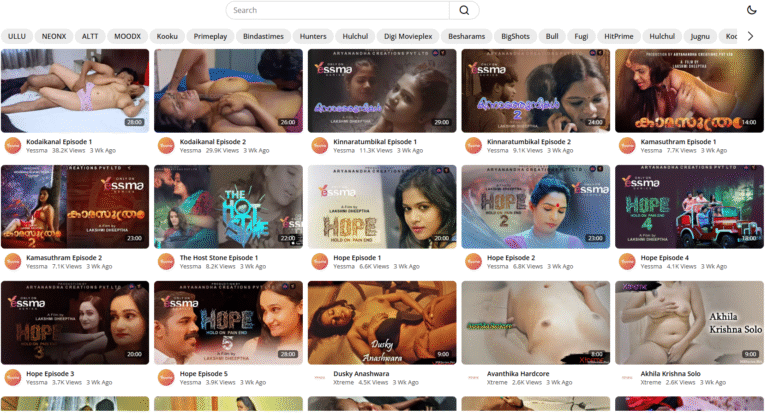Open the Hope Episode 4 title link
The width and height of the screenshot is (768, 420).
pos(665,257)
